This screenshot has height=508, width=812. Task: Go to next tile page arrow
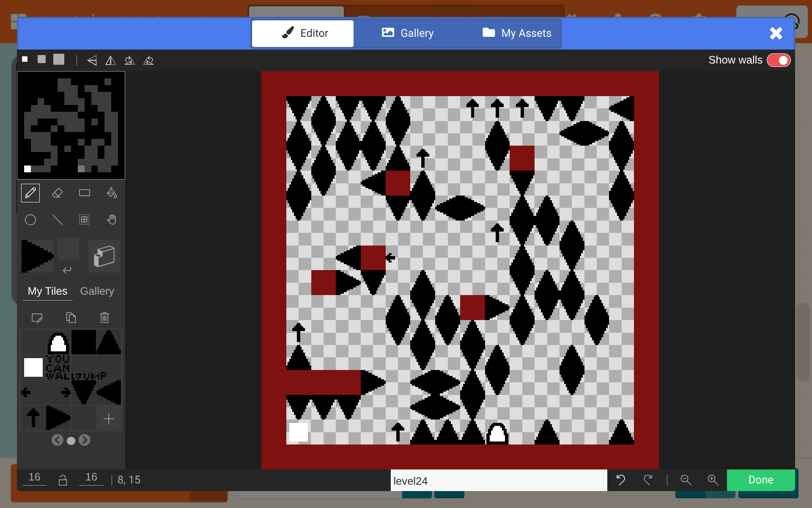coord(85,440)
